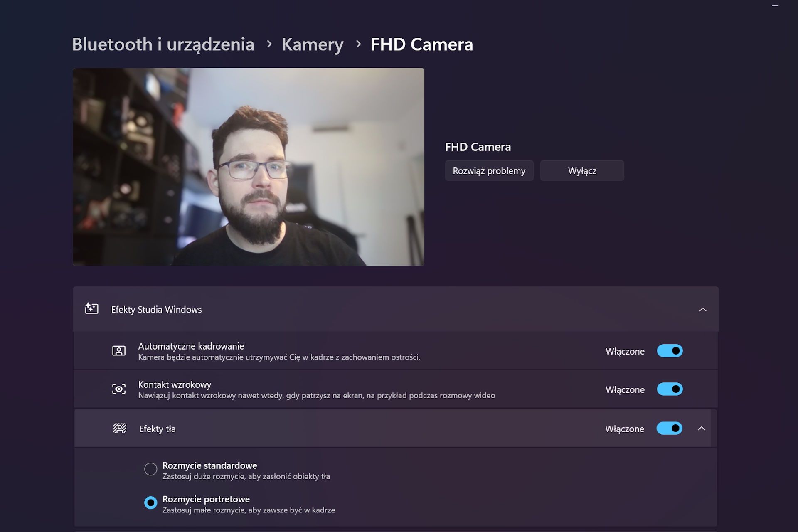The image size is (798, 532).
Task: Click the Rozmycie portretowe label text
Action: (206, 499)
